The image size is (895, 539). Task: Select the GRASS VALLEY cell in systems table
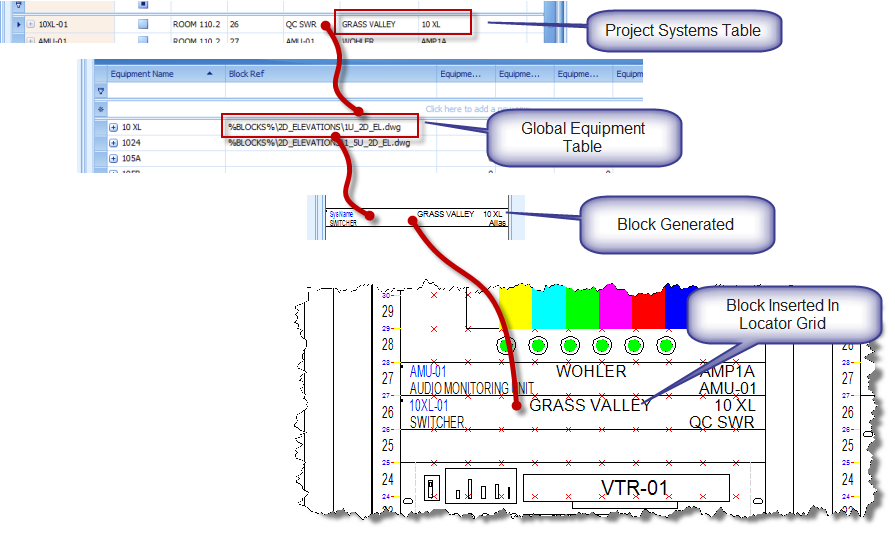368,24
